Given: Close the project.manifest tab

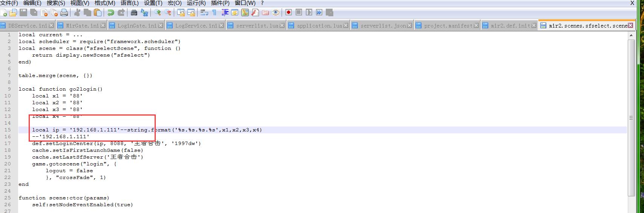Looking at the screenshot, I should (x=476, y=26).
